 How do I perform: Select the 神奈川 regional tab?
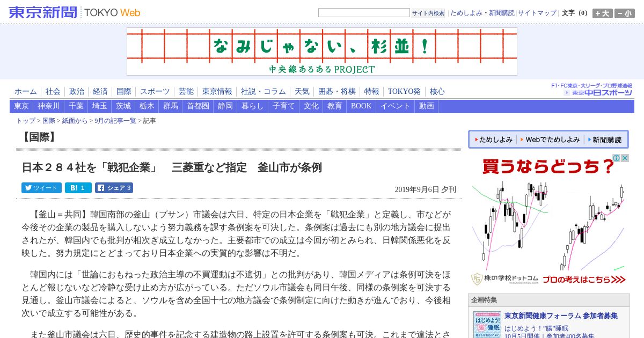(x=49, y=106)
